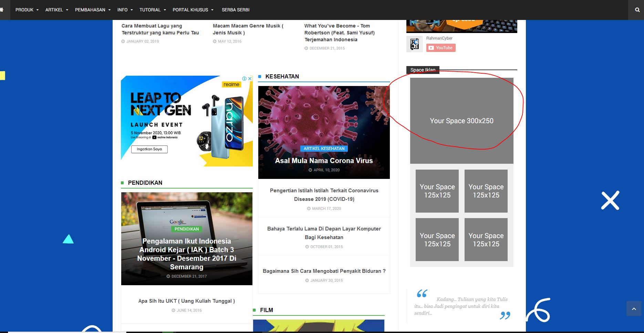The width and height of the screenshot is (644, 333).
Task: Click the AdChoices info icon on realme ad
Action: tap(245, 78)
